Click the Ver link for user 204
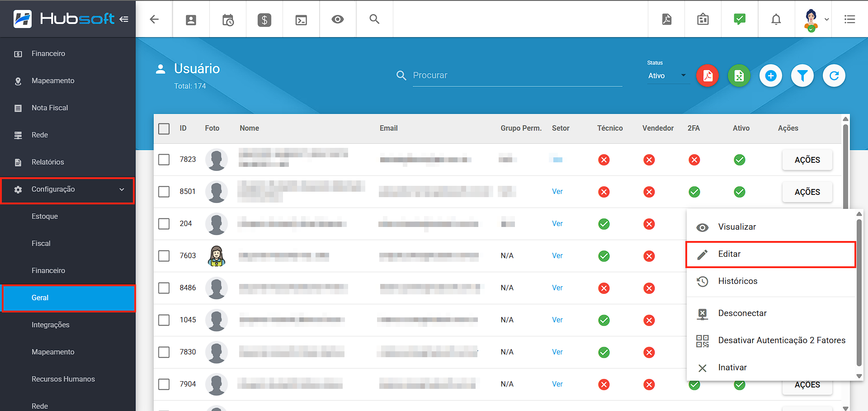868x411 pixels. click(x=557, y=224)
